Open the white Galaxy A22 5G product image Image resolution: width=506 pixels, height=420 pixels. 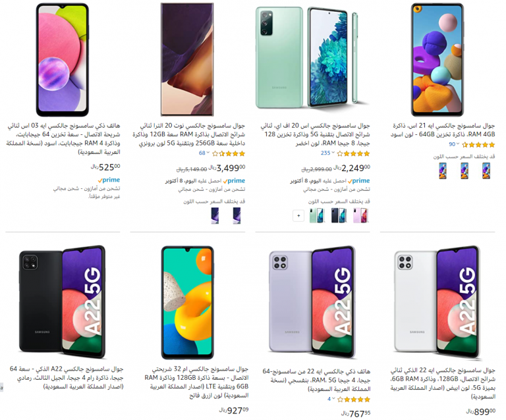437,303
